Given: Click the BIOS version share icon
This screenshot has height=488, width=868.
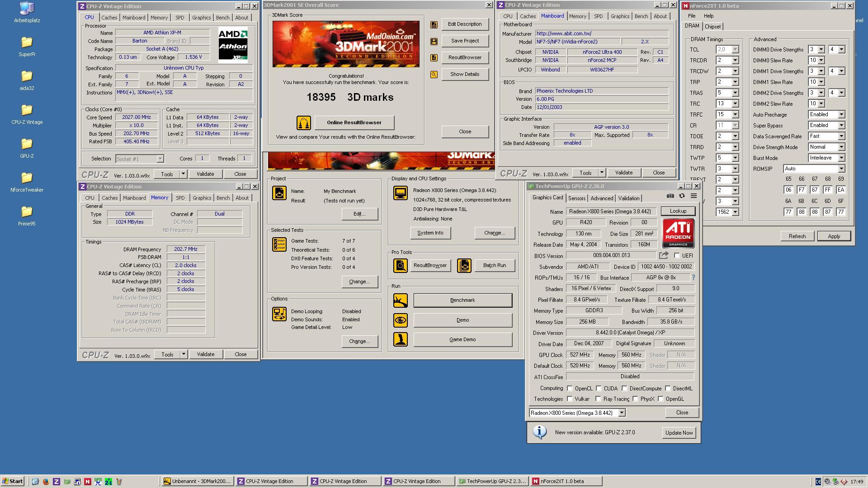Looking at the screenshot, I should (664, 255).
